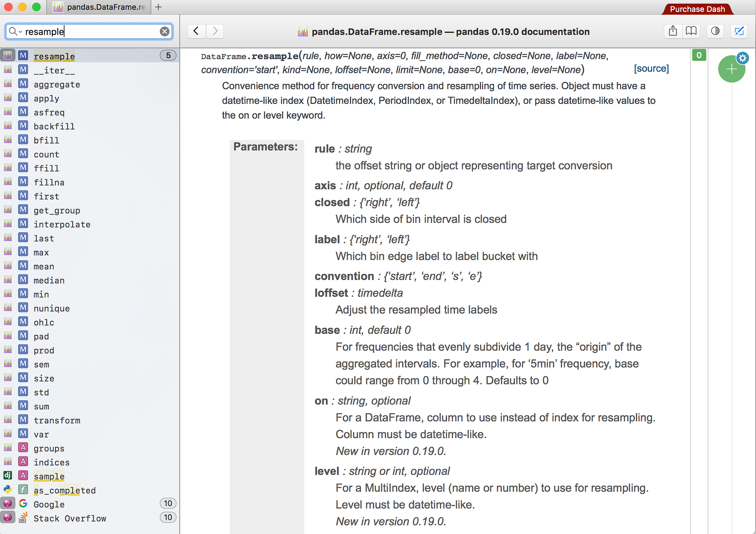This screenshot has width=756, height=534.
Task: Click the green 0 annotations badge
Action: (x=699, y=55)
